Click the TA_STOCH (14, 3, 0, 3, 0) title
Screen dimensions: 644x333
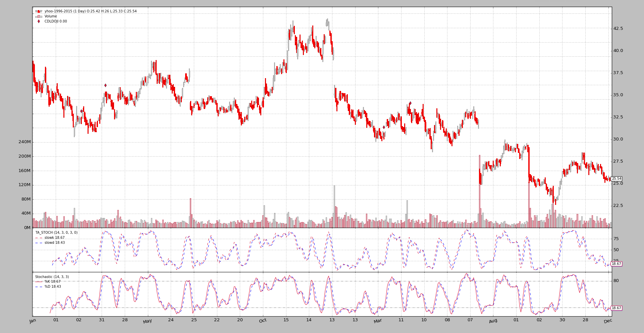56,232
